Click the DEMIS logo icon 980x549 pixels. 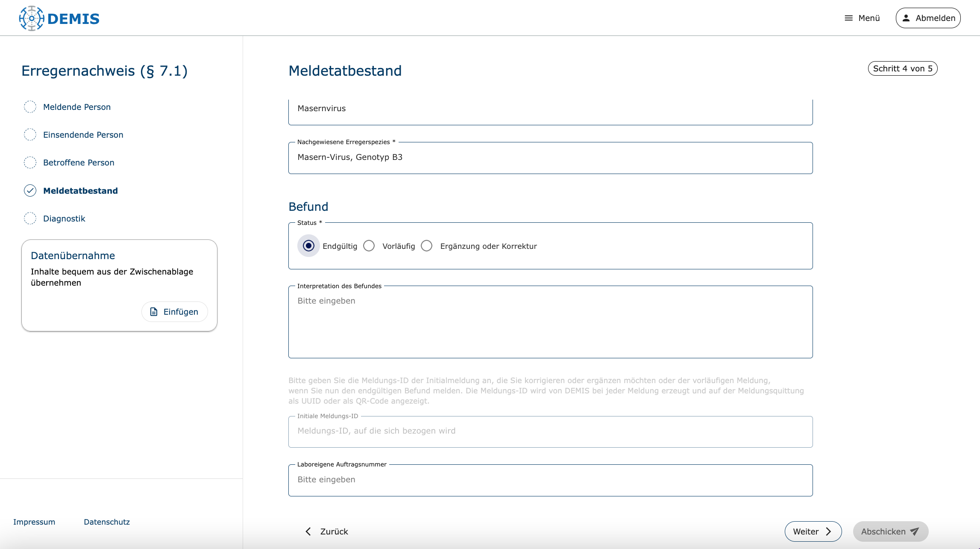[x=31, y=18]
